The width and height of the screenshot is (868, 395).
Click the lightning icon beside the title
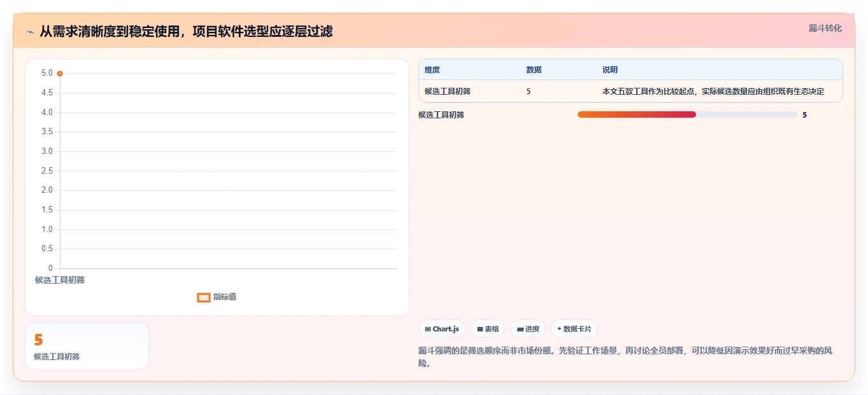(x=30, y=32)
